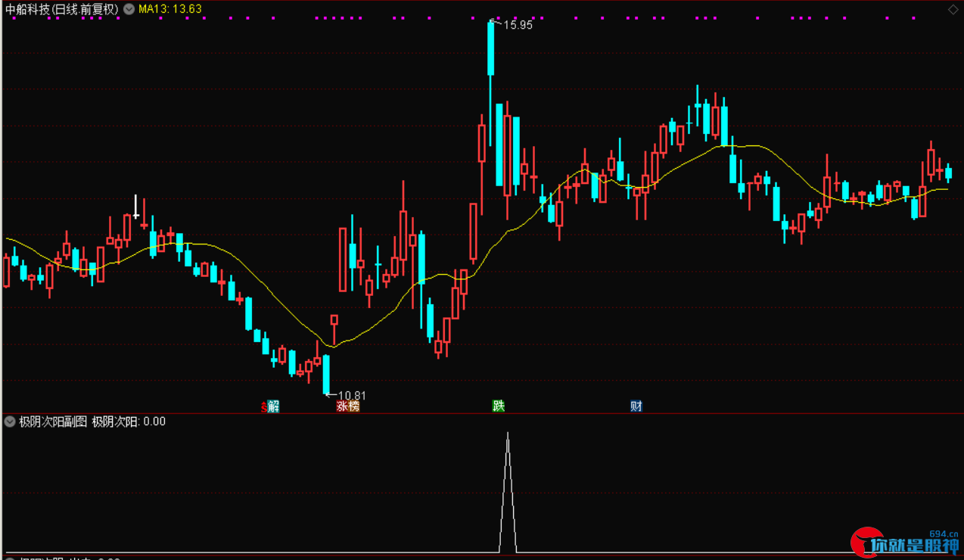Click the 10.81 low price label

[x=352, y=395]
